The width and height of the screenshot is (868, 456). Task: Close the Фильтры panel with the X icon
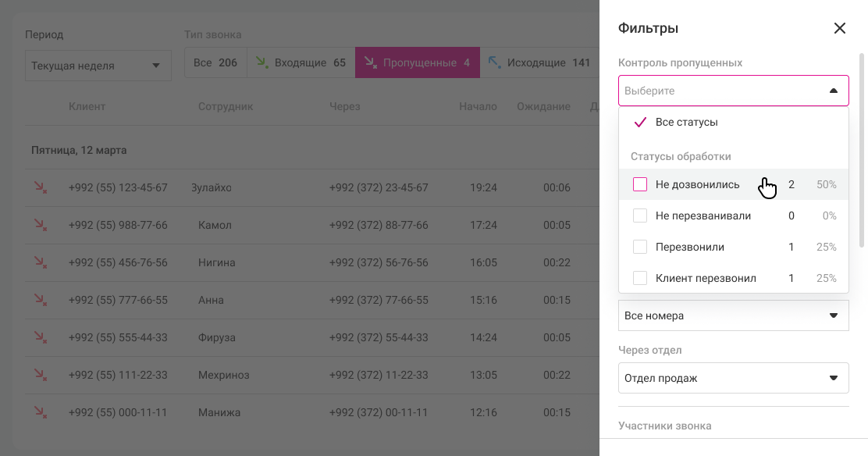click(x=840, y=28)
